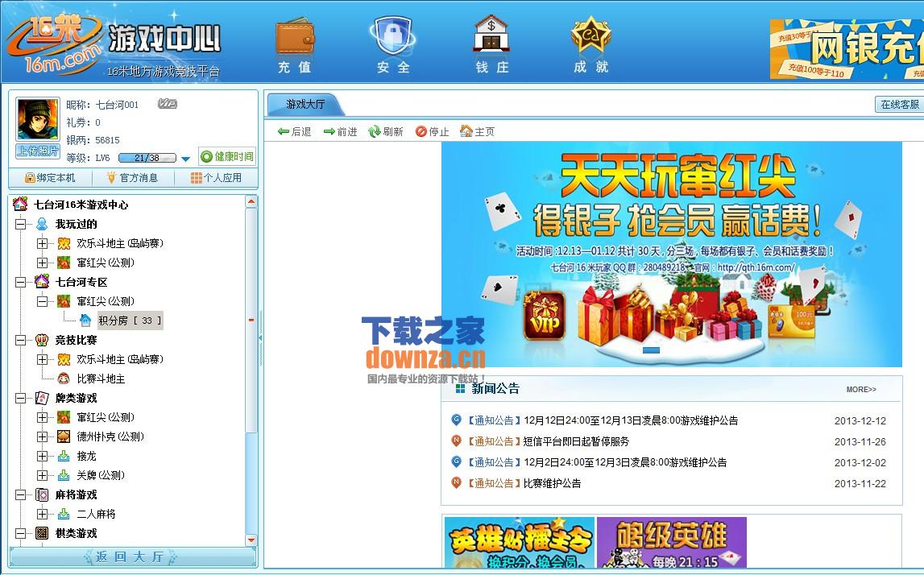Screen dimensions: 924x575
Task: Collapse the 棋类游戏 node
Action: (20, 534)
